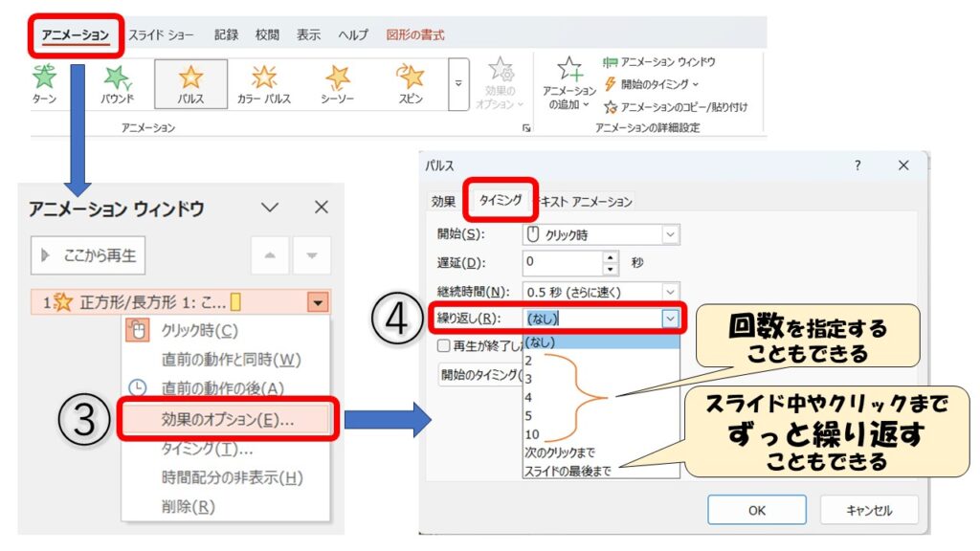
Task: Apply the Color Pulse (カラー パルス) animation
Action: pyautogui.click(x=264, y=84)
